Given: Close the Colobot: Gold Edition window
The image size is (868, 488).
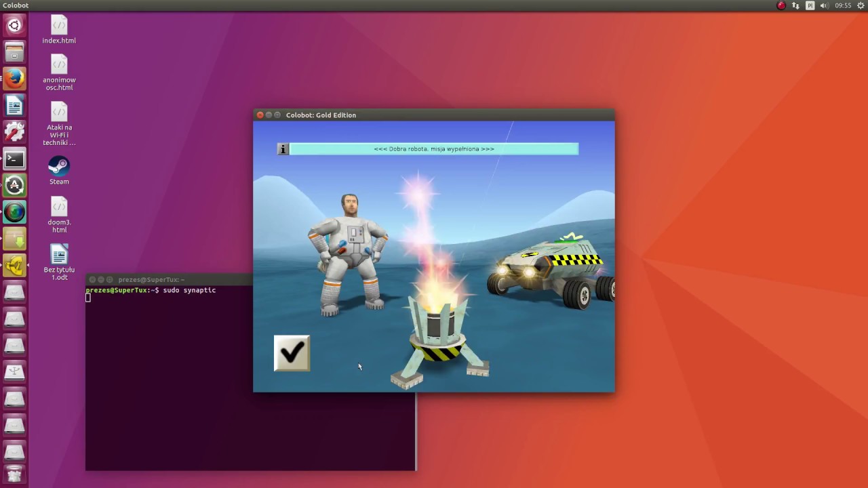Looking at the screenshot, I should [260, 115].
